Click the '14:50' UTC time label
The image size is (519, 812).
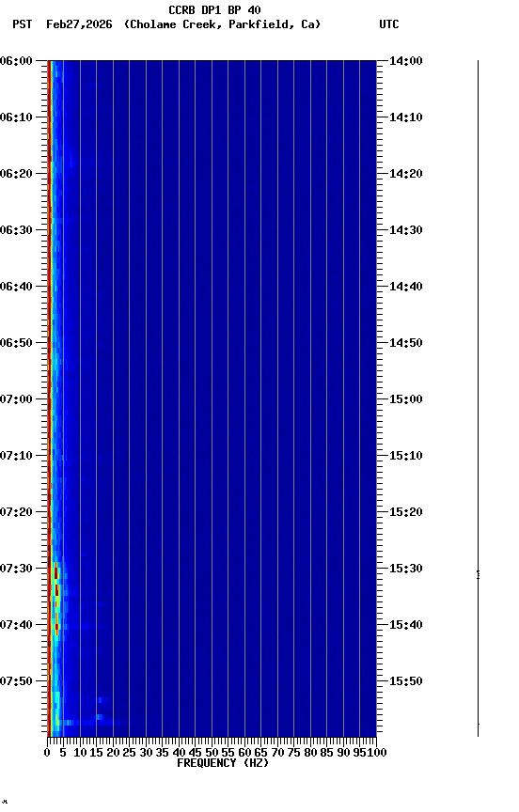pyautogui.click(x=406, y=343)
